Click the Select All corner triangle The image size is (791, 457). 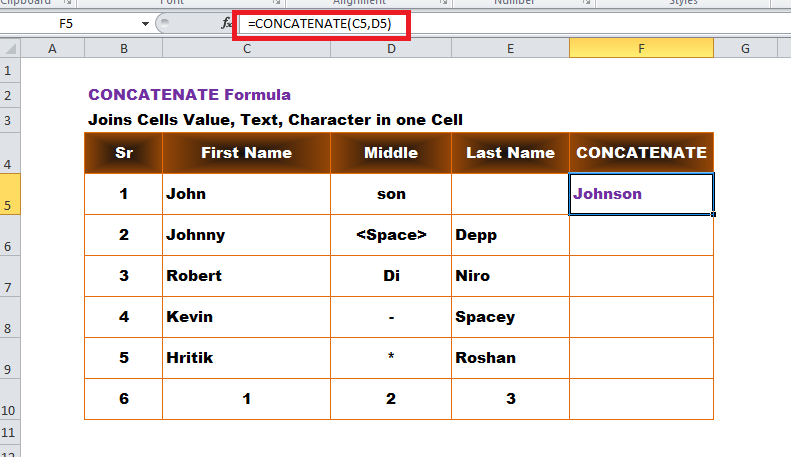tap(10, 48)
